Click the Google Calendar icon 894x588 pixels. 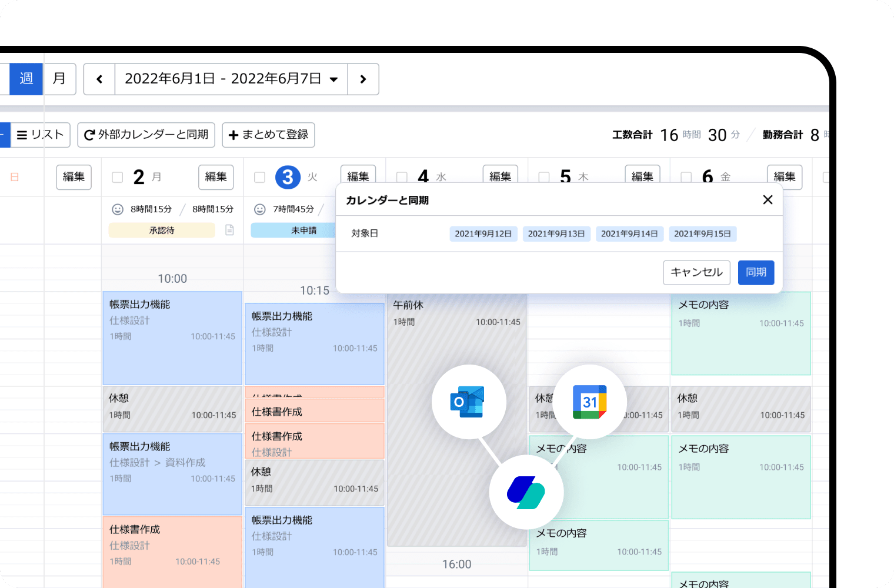pos(589,402)
